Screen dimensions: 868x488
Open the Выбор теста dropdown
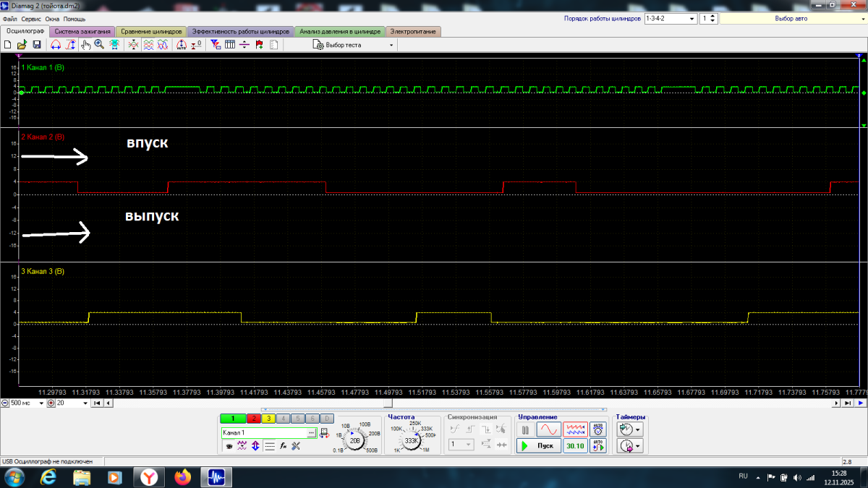click(x=391, y=45)
